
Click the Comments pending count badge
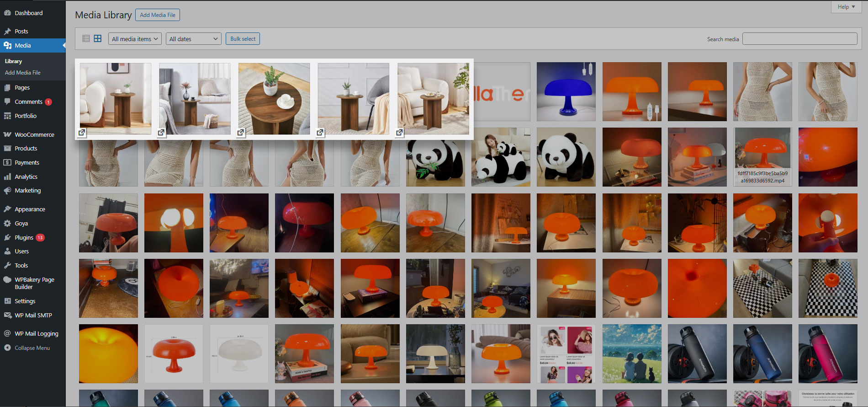48,102
